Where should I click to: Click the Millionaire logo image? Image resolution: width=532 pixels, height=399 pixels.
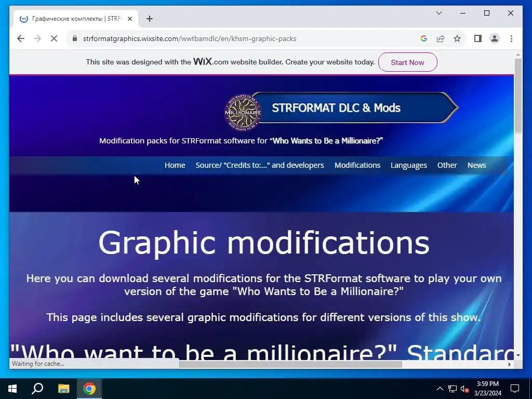243,113
